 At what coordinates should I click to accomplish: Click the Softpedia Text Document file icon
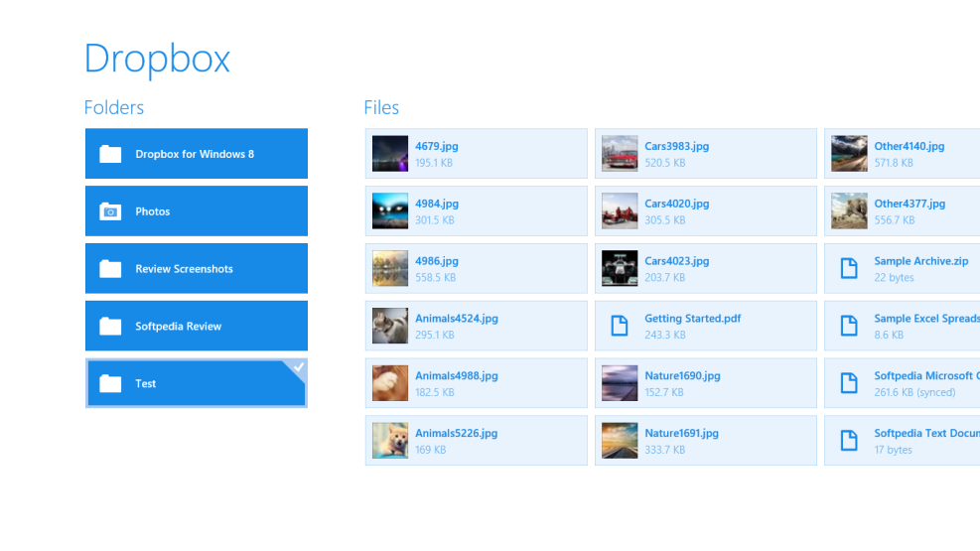pyautogui.click(x=849, y=441)
